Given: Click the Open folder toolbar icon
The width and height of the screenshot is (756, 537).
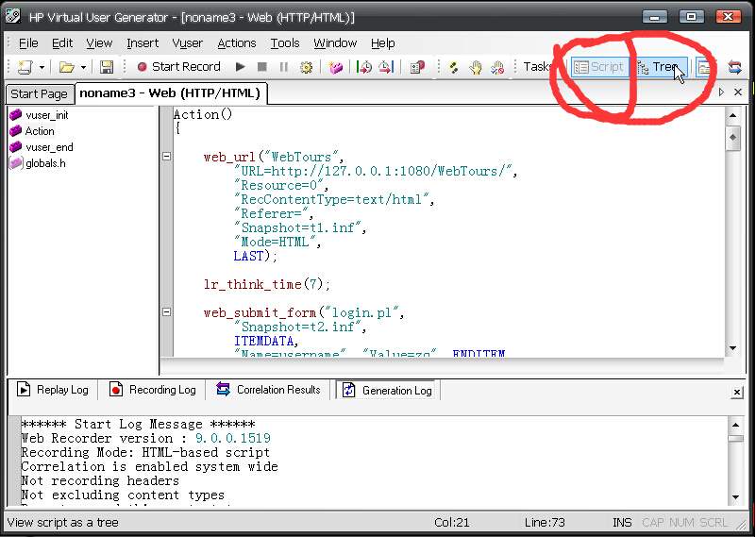Looking at the screenshot, I should [66, 66].
